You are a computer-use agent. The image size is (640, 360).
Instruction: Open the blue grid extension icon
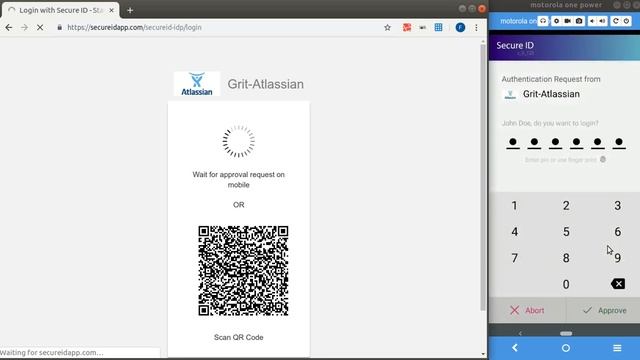click(438, 27)
